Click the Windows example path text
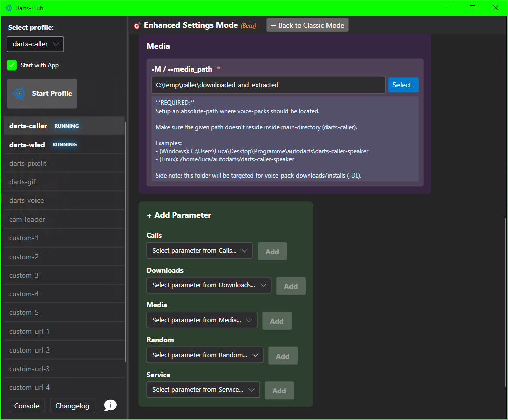This screenshot has width=508, height=420. pos(262,151)
